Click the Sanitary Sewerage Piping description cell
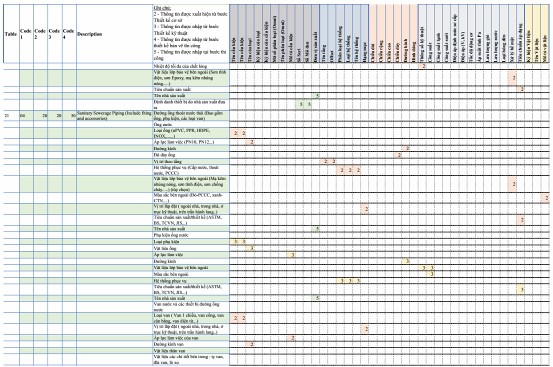This screenshot has height=367, width=553. pos(114,116)
